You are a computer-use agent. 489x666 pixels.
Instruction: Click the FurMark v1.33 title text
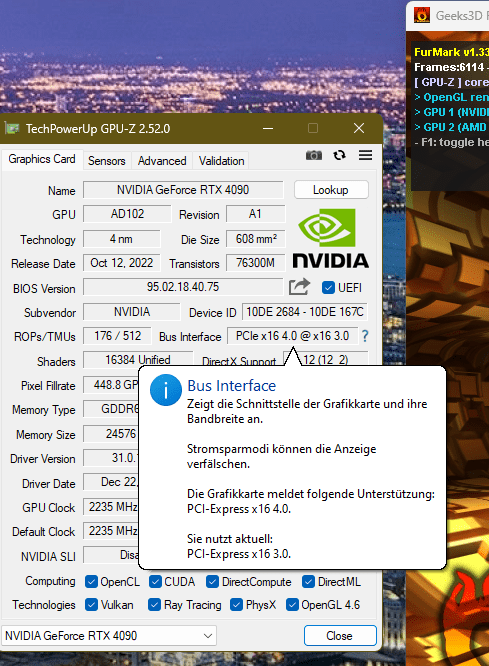pos(451,52)
